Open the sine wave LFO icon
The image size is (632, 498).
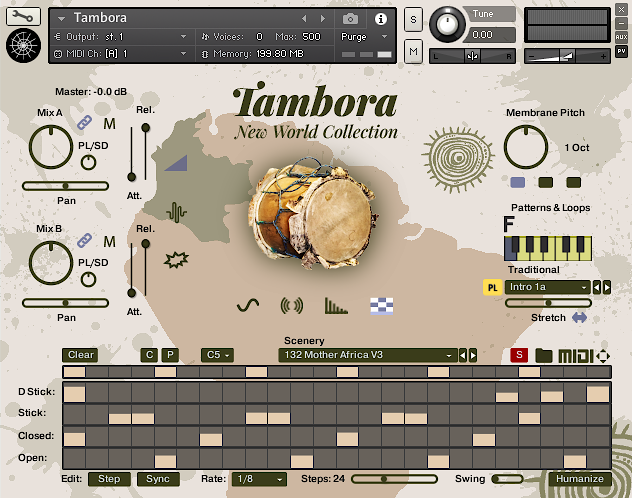[248, 305]
